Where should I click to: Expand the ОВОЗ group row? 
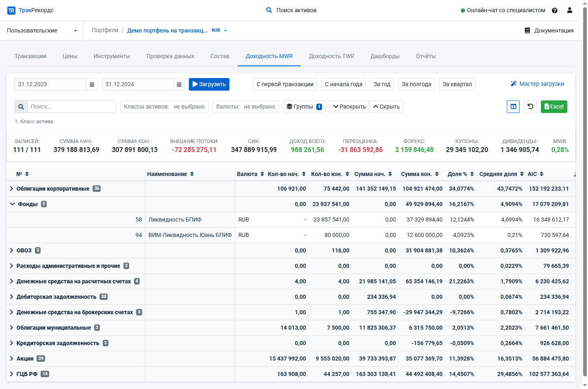[x=12, y=250]
